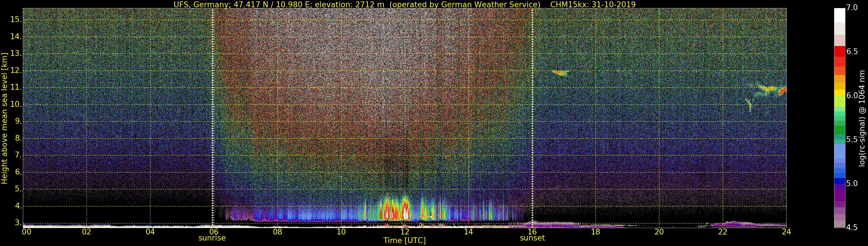Click the '00' time tick label
The height and width of the screenshot is (246, 868).
(x=27, y=232)
